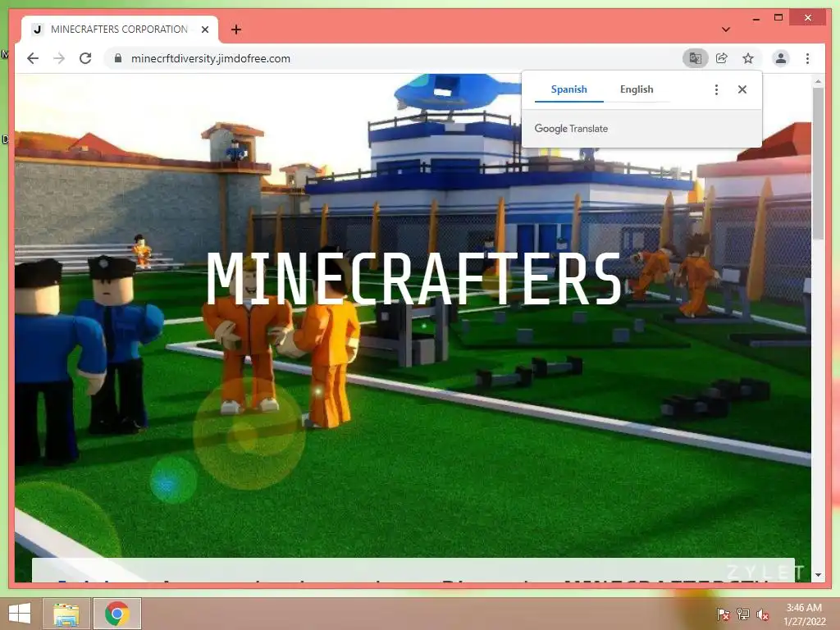Click the Google Translate icon in address bar
This screenshot has height=630, width=840.
tap(695, 58)
